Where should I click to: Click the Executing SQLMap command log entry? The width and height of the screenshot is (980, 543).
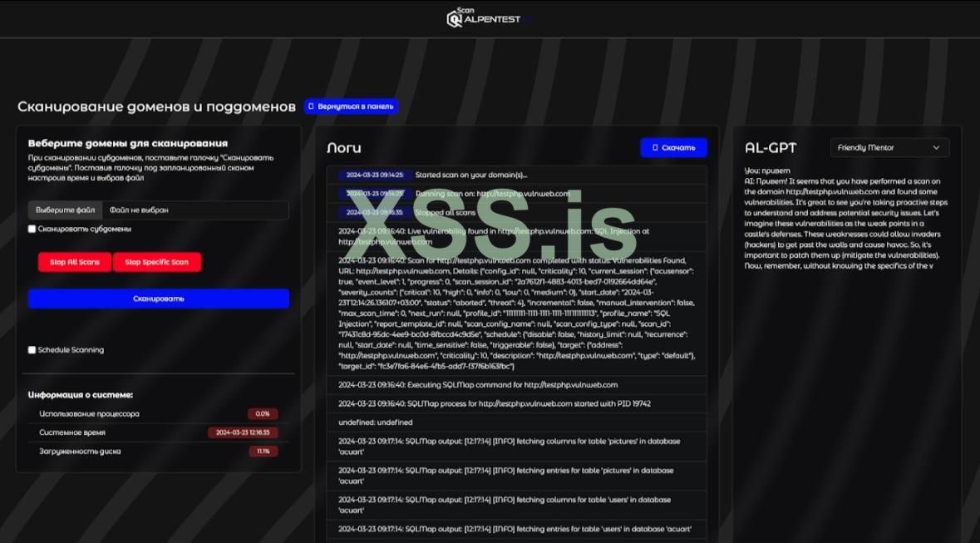[517, 385]
